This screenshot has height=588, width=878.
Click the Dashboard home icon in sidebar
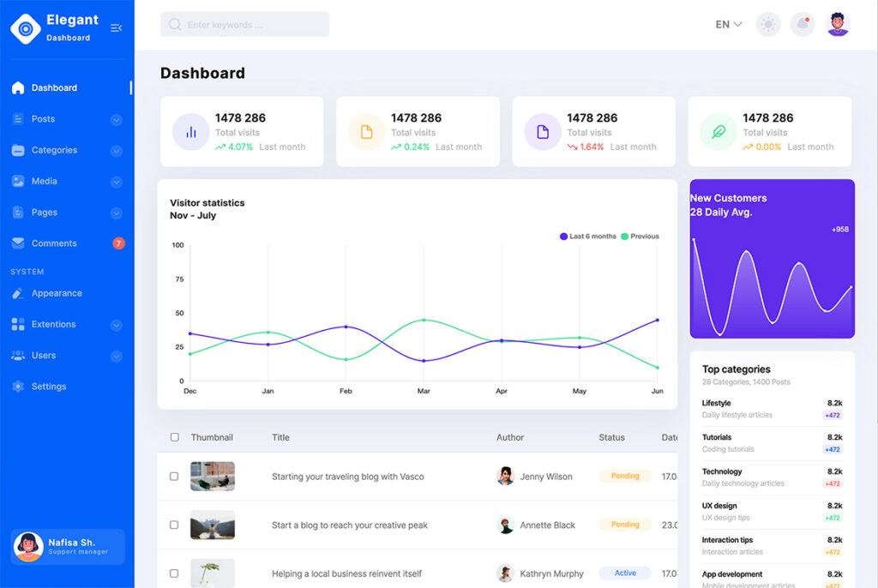coord(18,88)
